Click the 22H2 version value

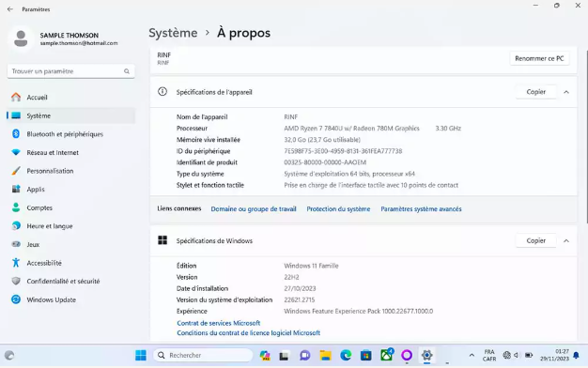click(291, 277)
